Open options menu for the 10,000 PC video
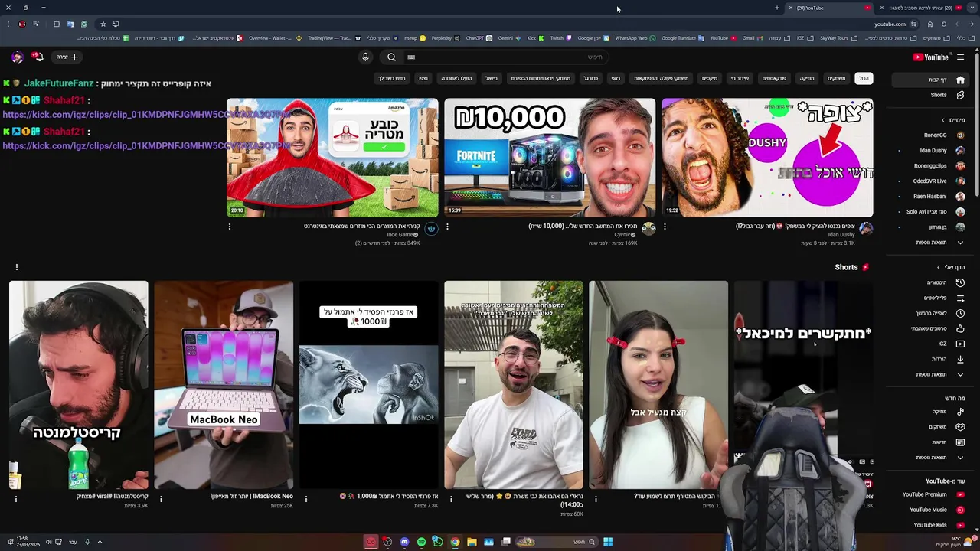 point(447,227)
